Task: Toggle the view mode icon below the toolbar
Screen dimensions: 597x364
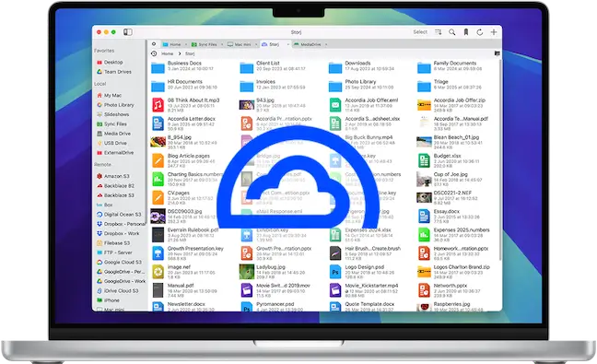Action: [497, 53]
